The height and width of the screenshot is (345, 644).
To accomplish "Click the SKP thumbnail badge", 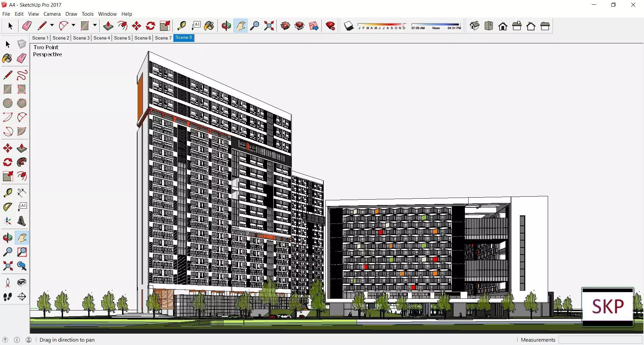I will pos(608,307).
